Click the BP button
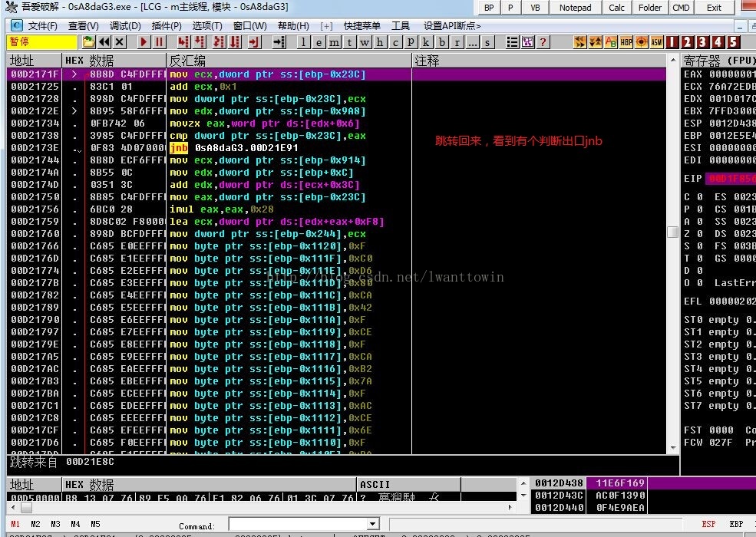The width and height of the screenshot is (756, 537). 489,8
